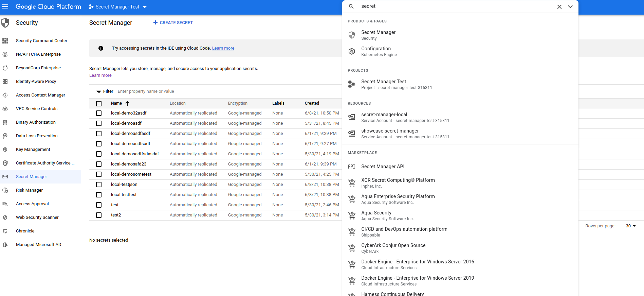
Task: Check the box for local-demo32asdf
Action: 99,113
